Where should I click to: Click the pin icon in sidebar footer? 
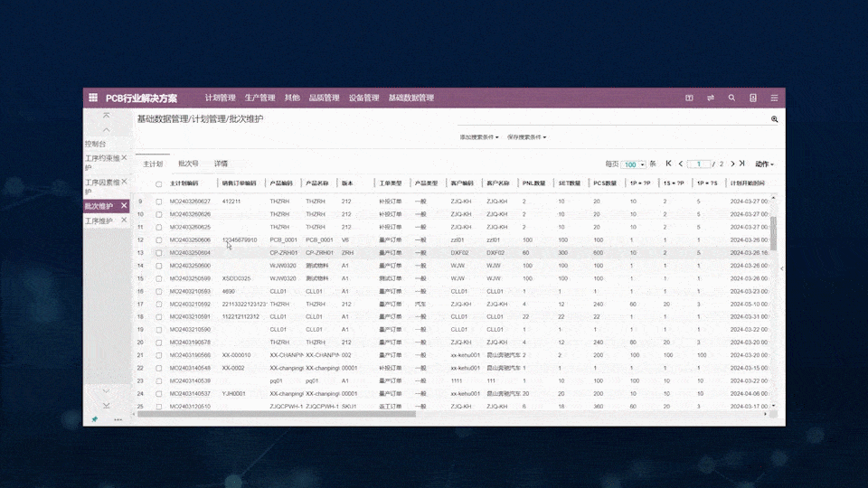pyautogui.click(x=95, y=419)
